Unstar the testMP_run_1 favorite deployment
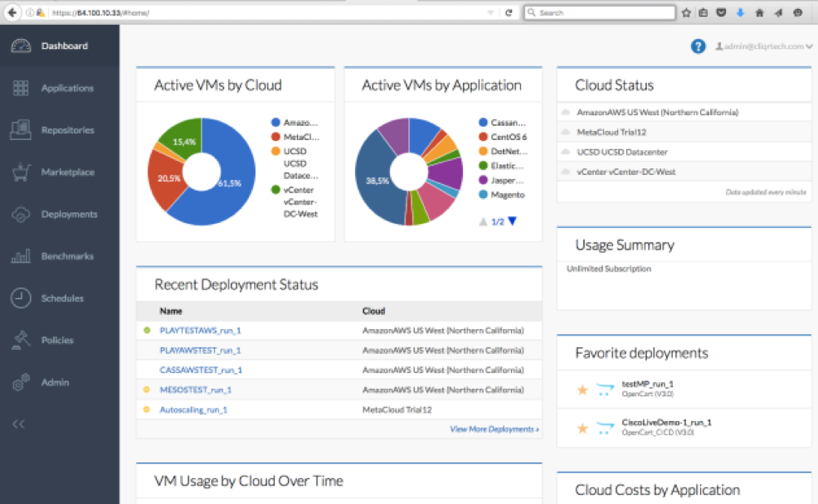818x504 pixels. click(x=582, y=390)
